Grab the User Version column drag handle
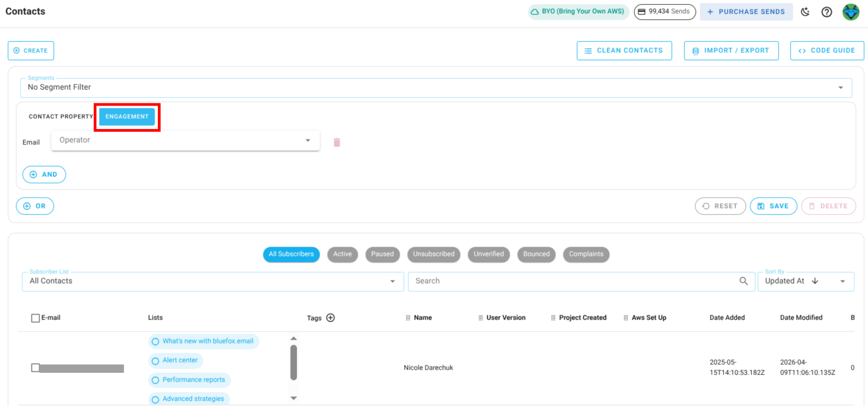Screen dimensions: 868x406 pyautogui.click(x=481, y=318)
